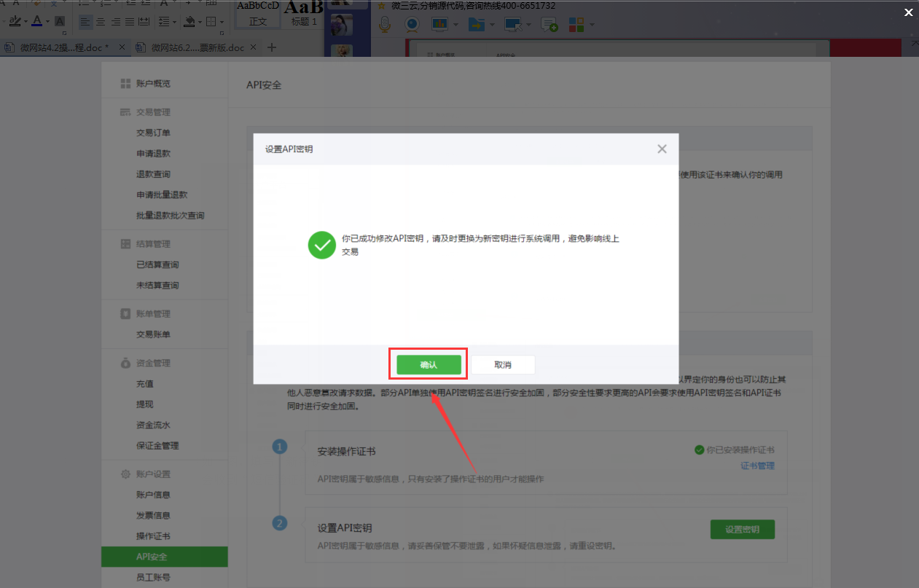Open API安全 in the sidebar

click(x=152, y=557)
